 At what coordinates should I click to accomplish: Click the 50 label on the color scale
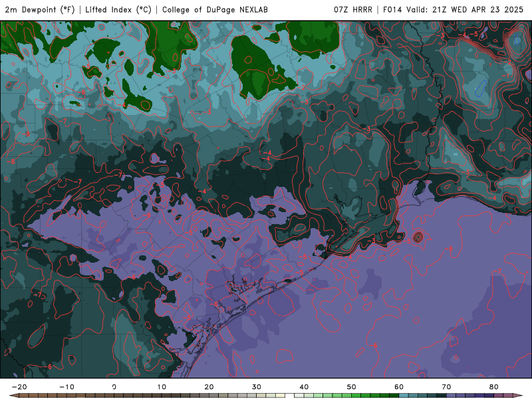(x=352, y=387)
